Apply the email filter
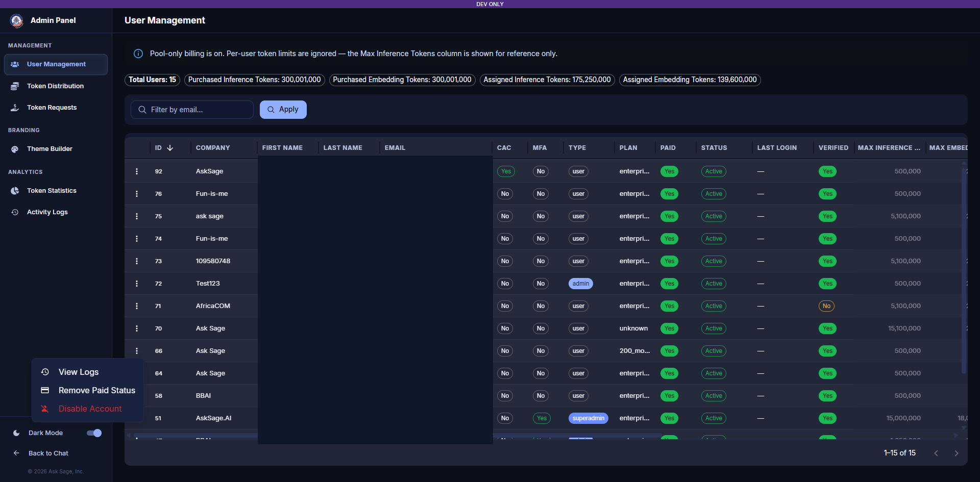This screenshot has height=482, width=980. (283, 110)
